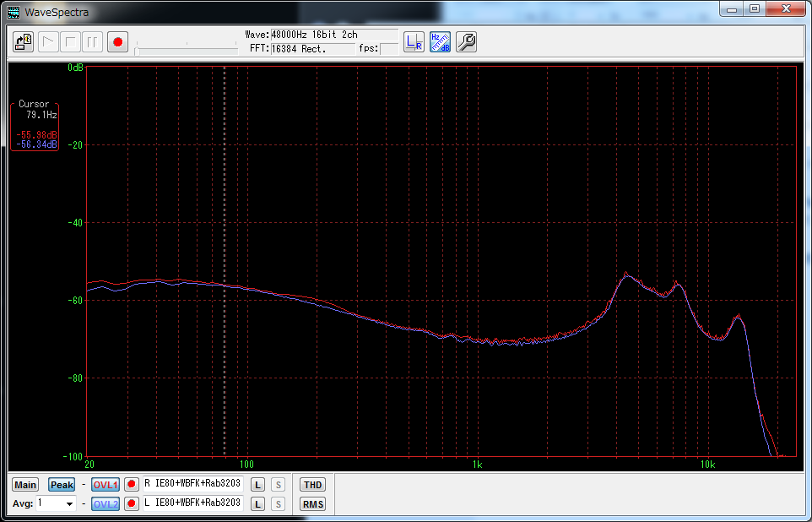Click the R IE80+WBFK+Rab3203 overlay name field

pyautogui.click(x=193, y=484)
